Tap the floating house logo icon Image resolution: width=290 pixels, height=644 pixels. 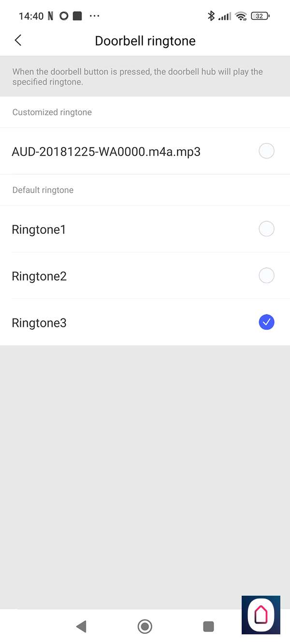[261, 615]
